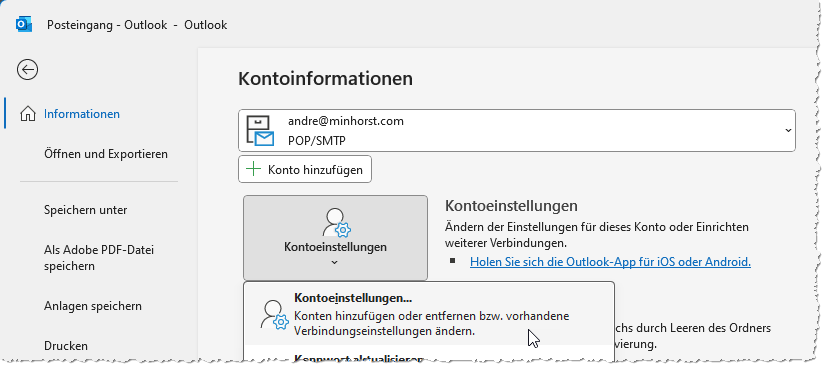Open the account selection dropdown arrow
Screen dimensions: 825x367
coord(788,130)
